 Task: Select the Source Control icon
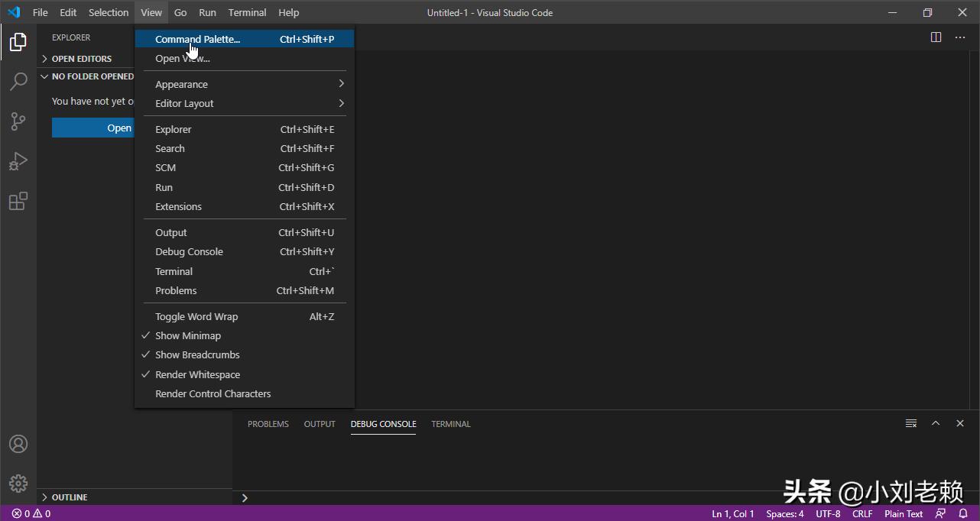coord(18,121)
